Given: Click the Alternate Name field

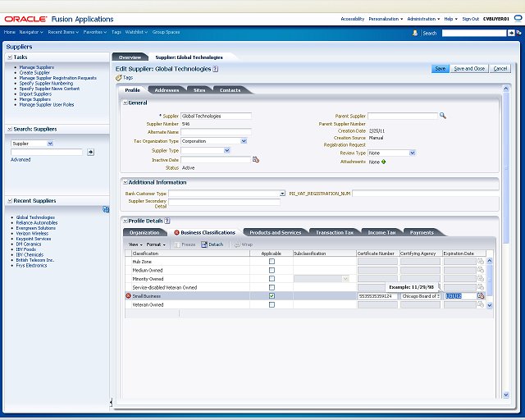Looking at the screenshot, I should [216, 132].
